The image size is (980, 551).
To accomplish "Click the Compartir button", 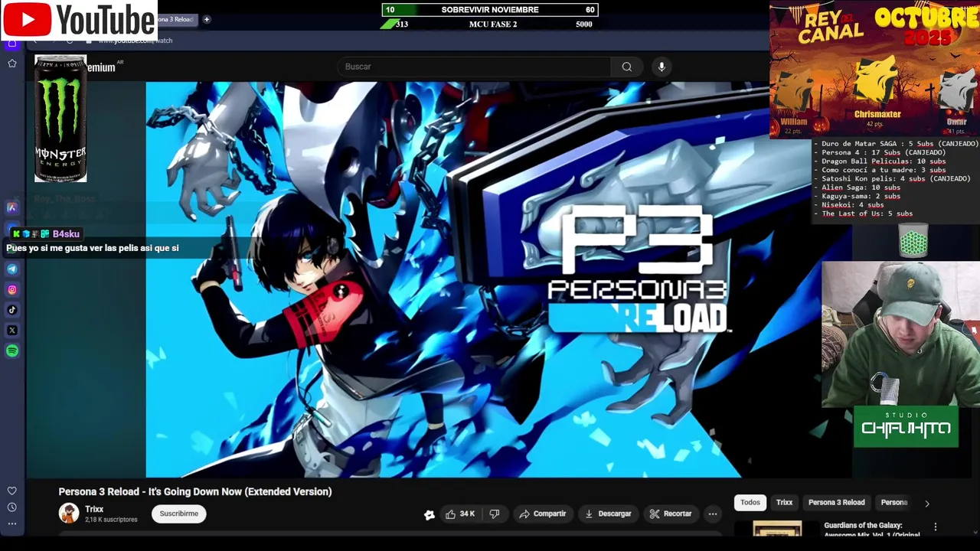I will 542,514.
